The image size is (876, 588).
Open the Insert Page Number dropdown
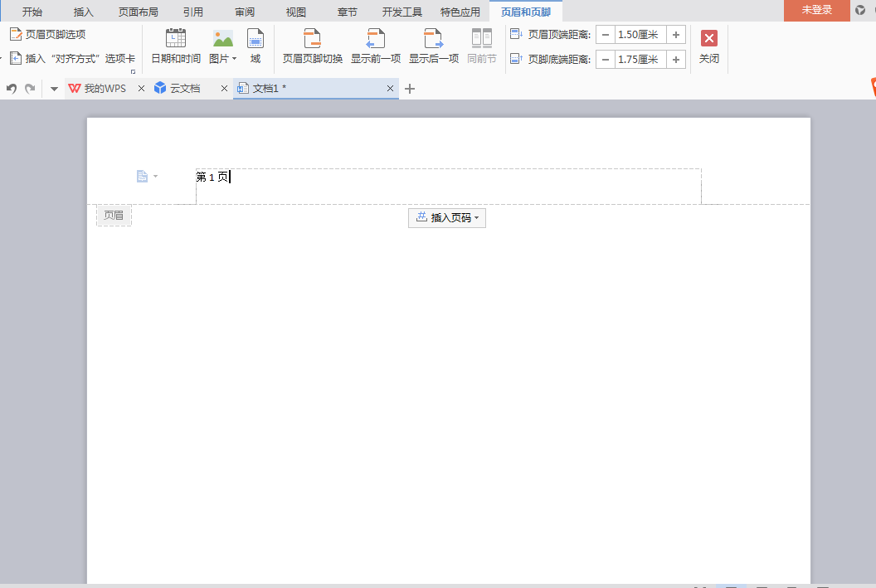[x=447, y=218]
